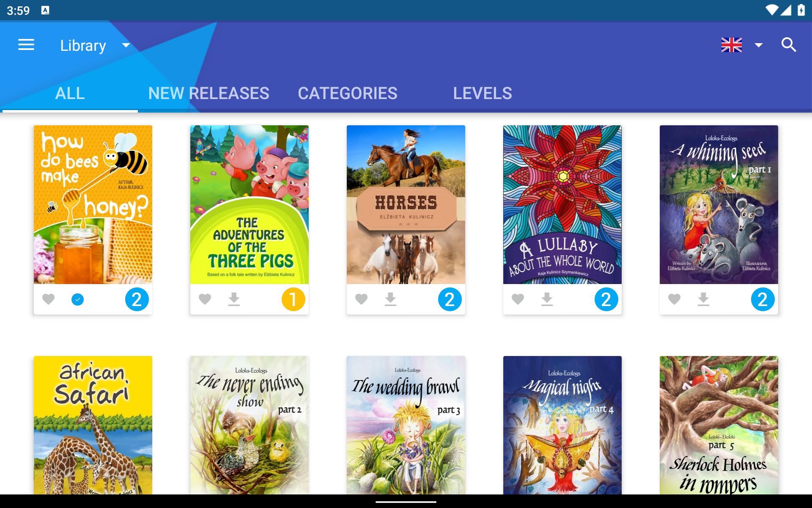Toggle favorite heart on A Whining Seed
The height and width of the screenshot is (508, 812).
point(675,299)
